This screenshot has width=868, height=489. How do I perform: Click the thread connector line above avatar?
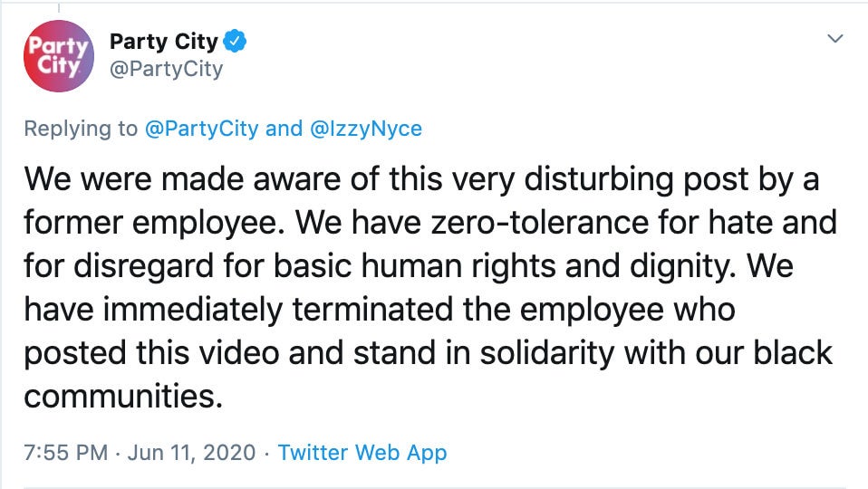(59, 8)
